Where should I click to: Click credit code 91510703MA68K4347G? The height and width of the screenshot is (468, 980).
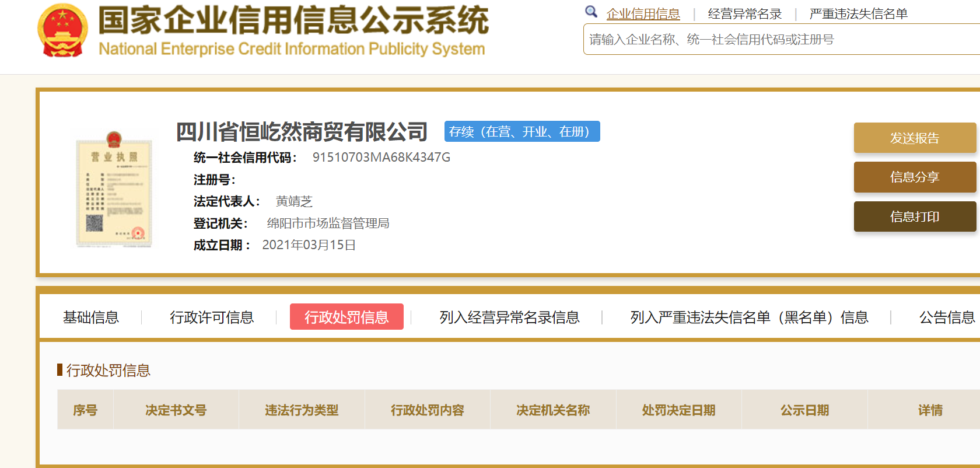[x=381, y=157]
